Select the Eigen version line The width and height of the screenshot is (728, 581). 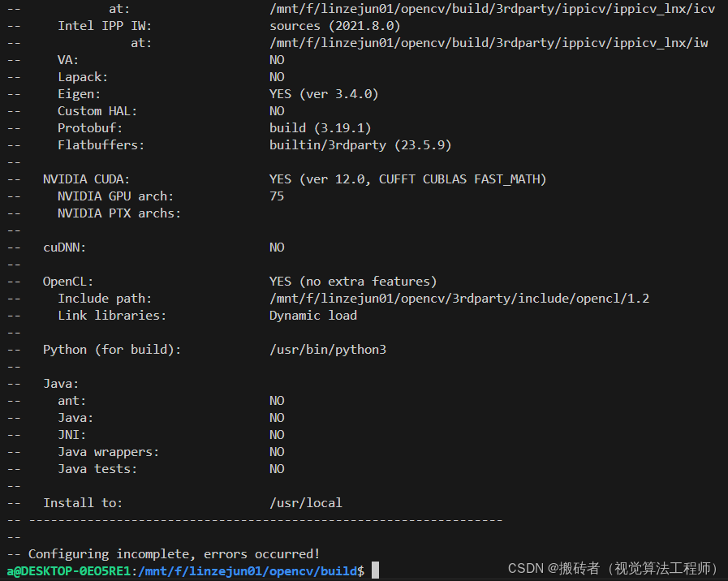(325, 93)
